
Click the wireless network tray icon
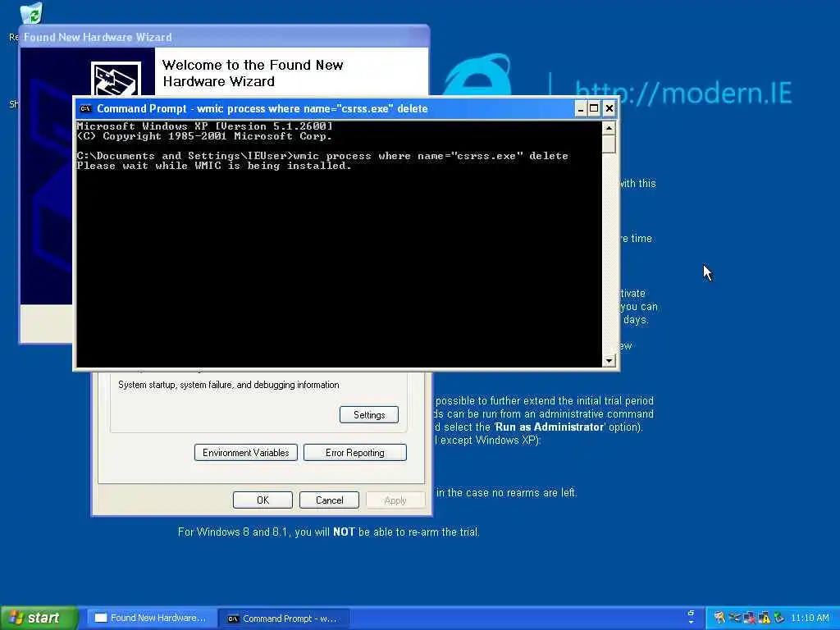(x=719, y=619)
